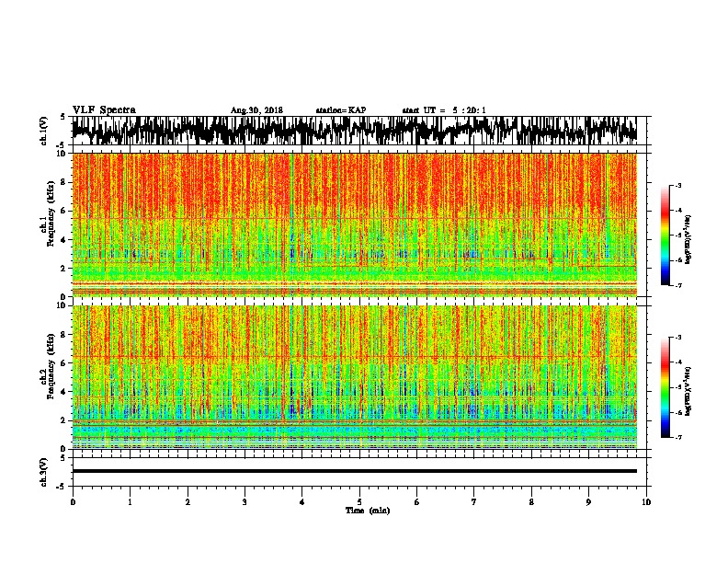Click the "5" tick on ch.1(V) axis

(63, 117)
